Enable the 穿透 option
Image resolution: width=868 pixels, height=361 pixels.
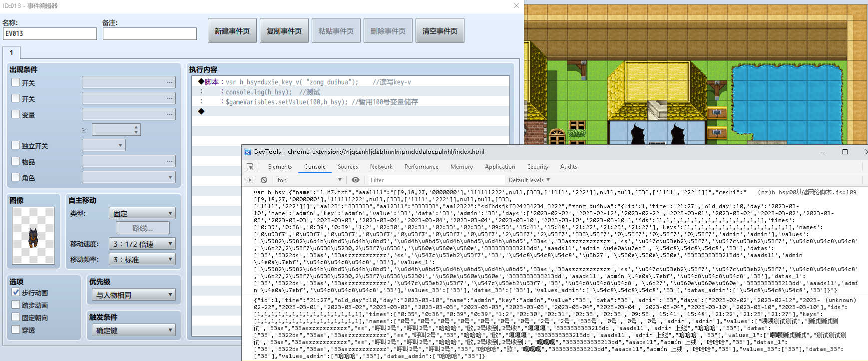click(x=16, y=330)
